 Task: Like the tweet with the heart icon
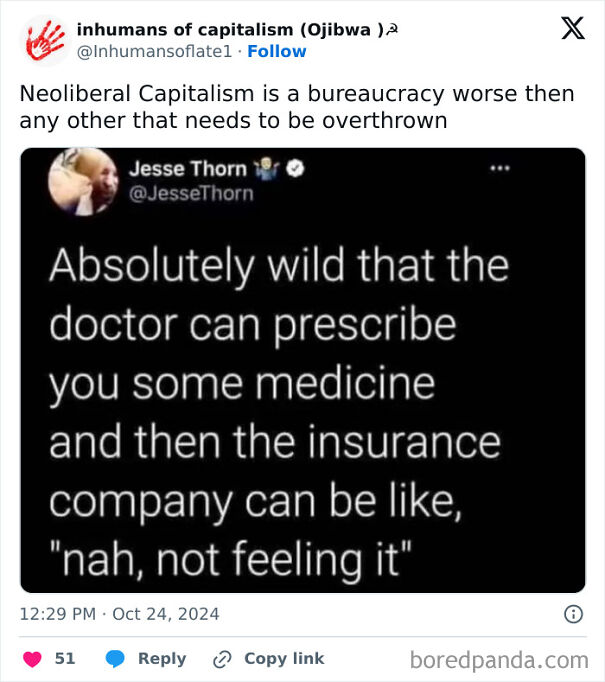(x=32, y=659)
